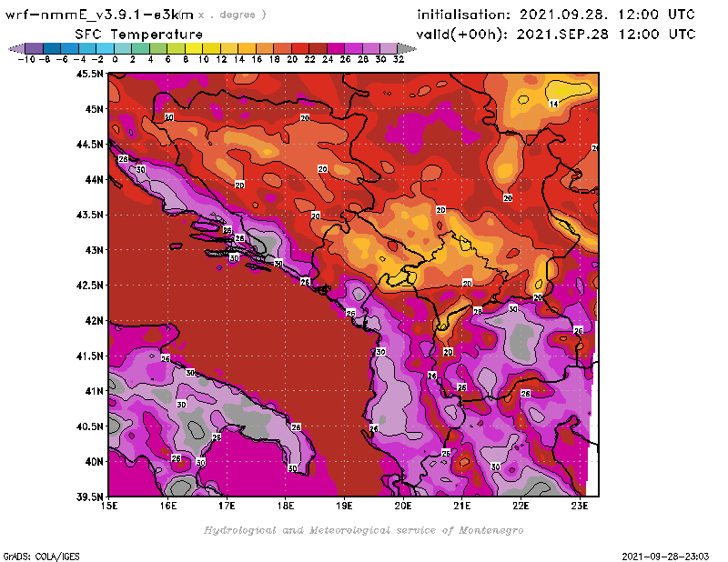The width and height of the screenshot is (728, 562).
Task: Click the 19E longitude axis label
Action: point(344,506)
